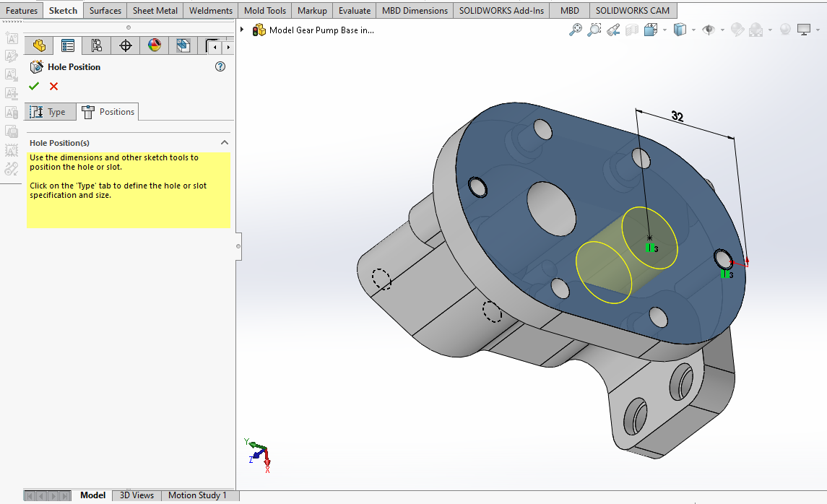
Task: Select the Zoom to Area tool
Action: click(x=594, y=30)
